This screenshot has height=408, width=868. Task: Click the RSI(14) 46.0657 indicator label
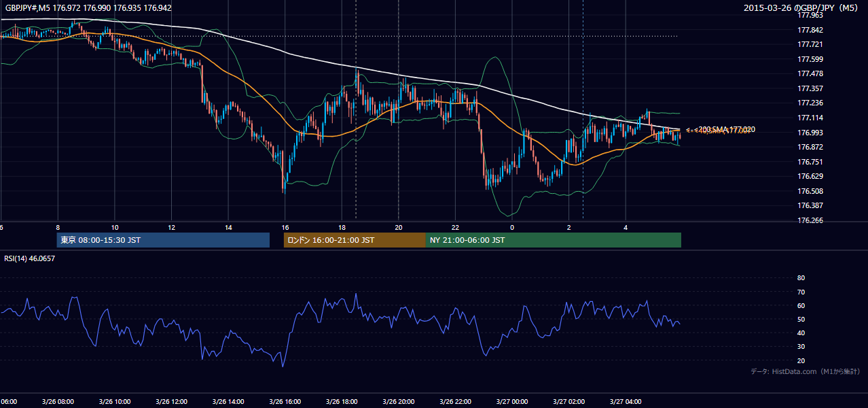pyautogui.click(x=30, y=258)
